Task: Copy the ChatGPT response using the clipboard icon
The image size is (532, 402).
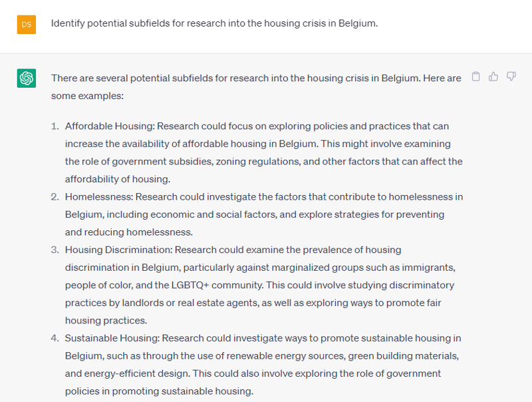Action: (475, 77)
